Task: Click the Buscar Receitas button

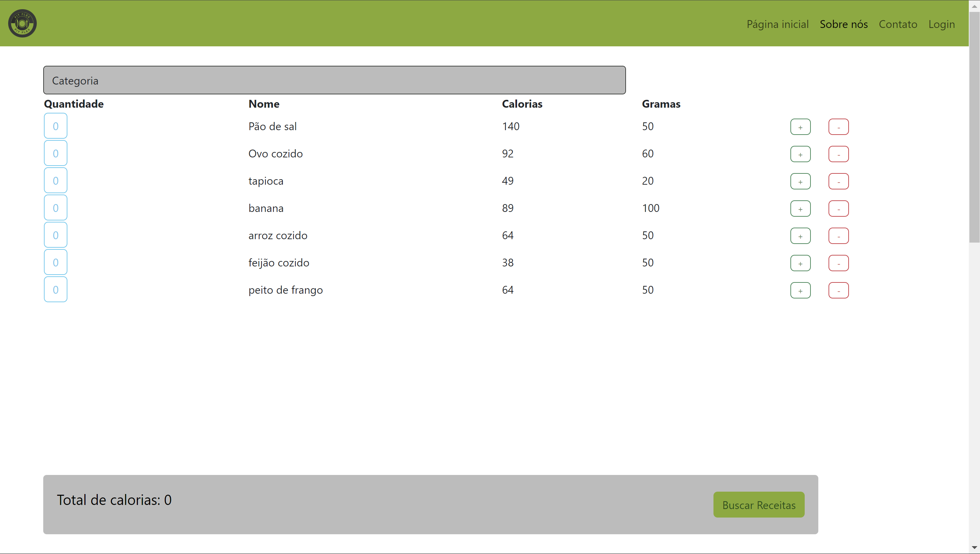Action: pyautogui.click(x=759, y=505)
